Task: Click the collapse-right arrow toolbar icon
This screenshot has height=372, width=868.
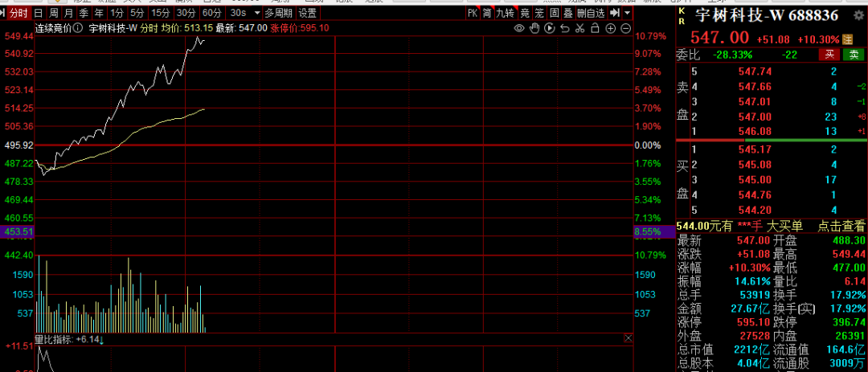Action: 615,13
